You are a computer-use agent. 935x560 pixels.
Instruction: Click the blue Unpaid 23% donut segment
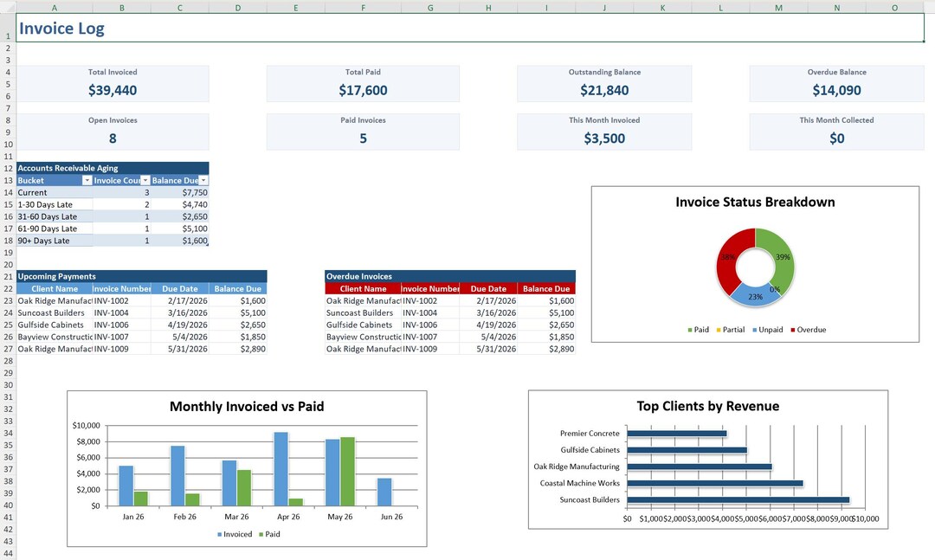tap(755, 296)
